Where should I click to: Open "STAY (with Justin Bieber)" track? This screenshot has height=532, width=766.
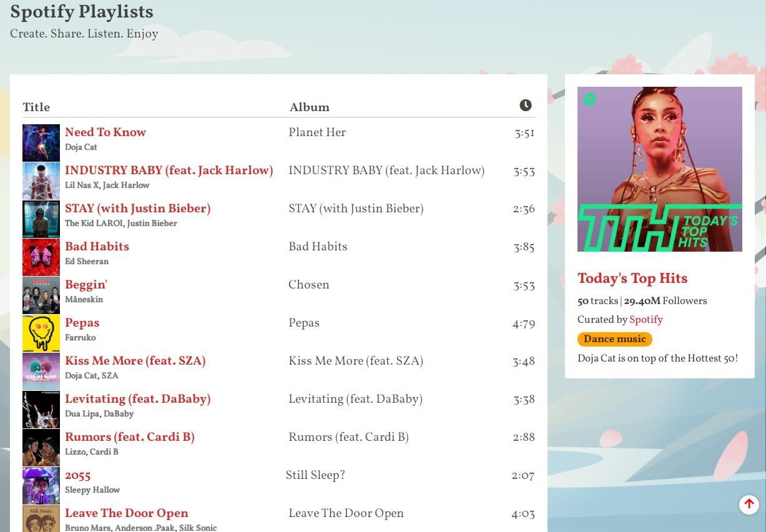point(137,209)
